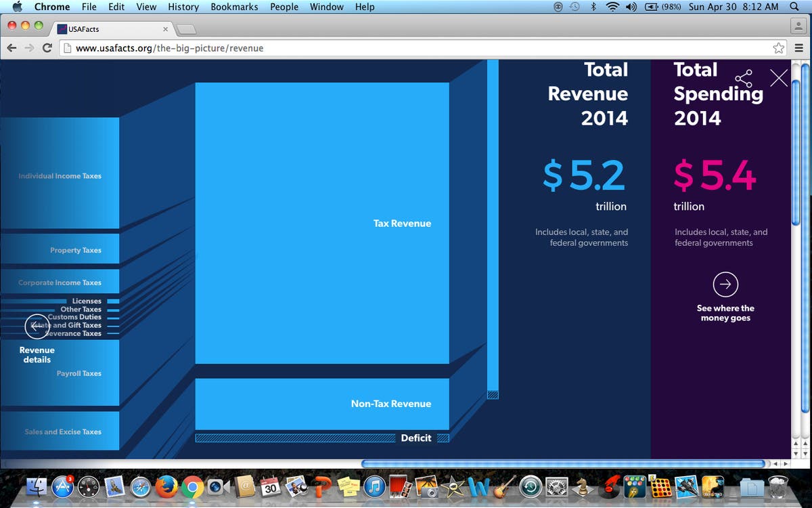Image resolution: width=812 pixels, height=508 pixels.
Task: Click the share icon on the spending panel
Action: (743, 79)
